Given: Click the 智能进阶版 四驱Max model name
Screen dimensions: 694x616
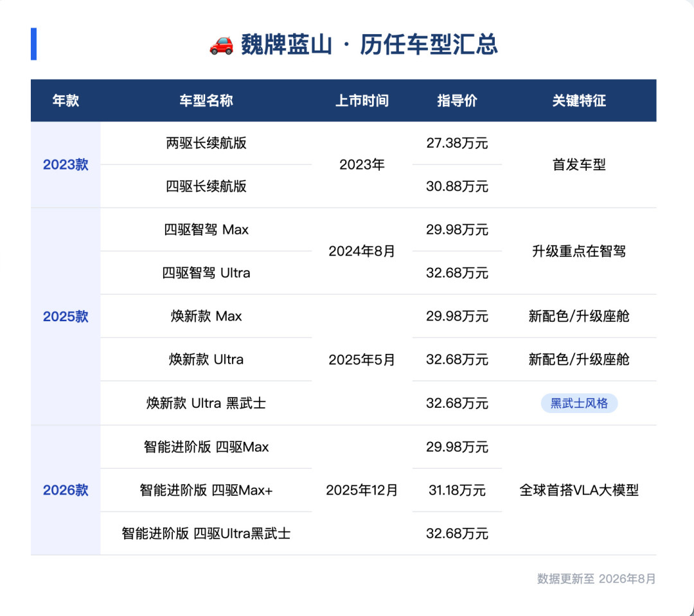Looking at the screenshot, I should click(206, 447).
